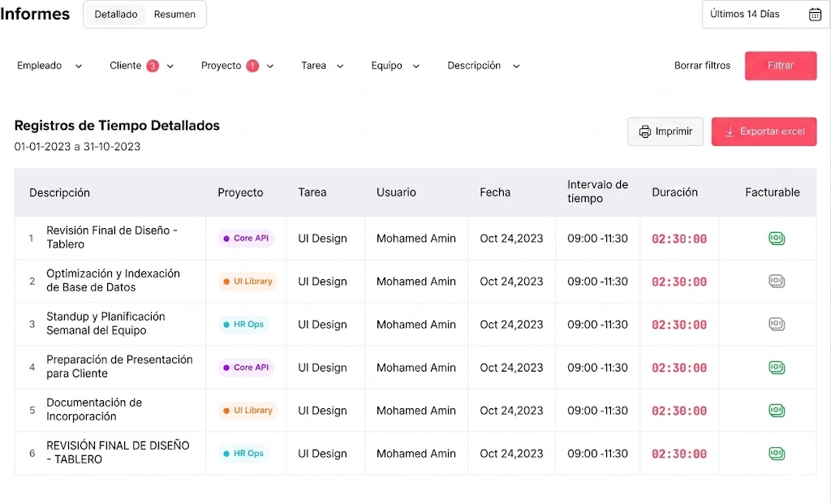Click the Descripción column header
This screenshot has width=831, height=504.
point(59,193)
